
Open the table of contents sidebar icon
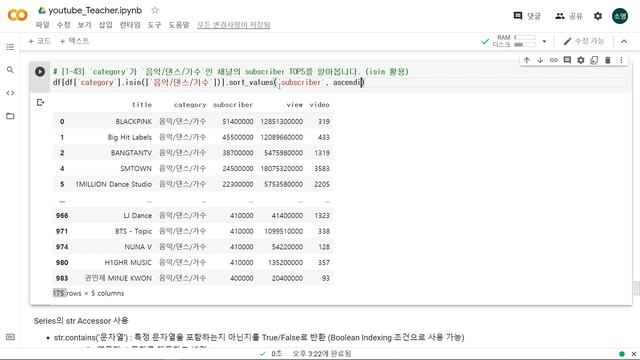pos(10,47)
